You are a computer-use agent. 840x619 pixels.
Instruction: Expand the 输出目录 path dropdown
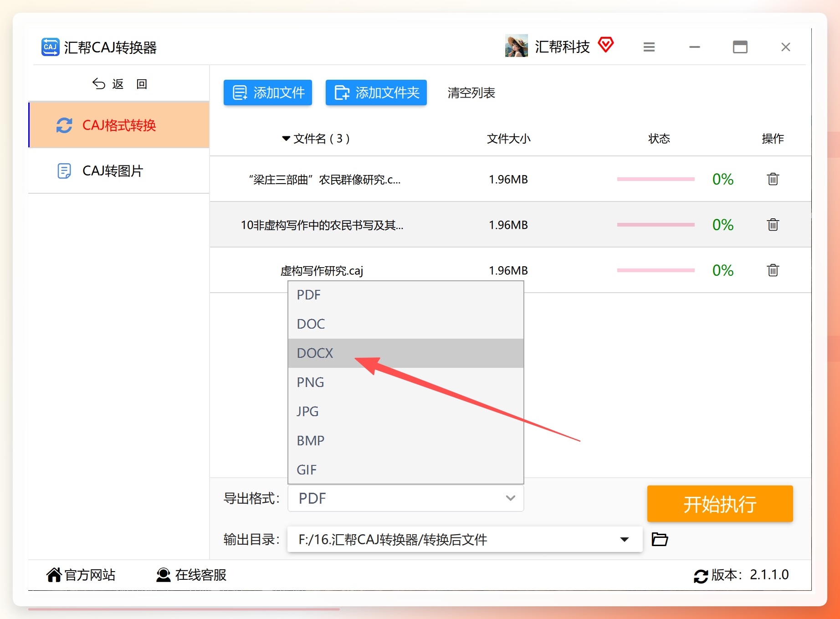click(625, 539)
